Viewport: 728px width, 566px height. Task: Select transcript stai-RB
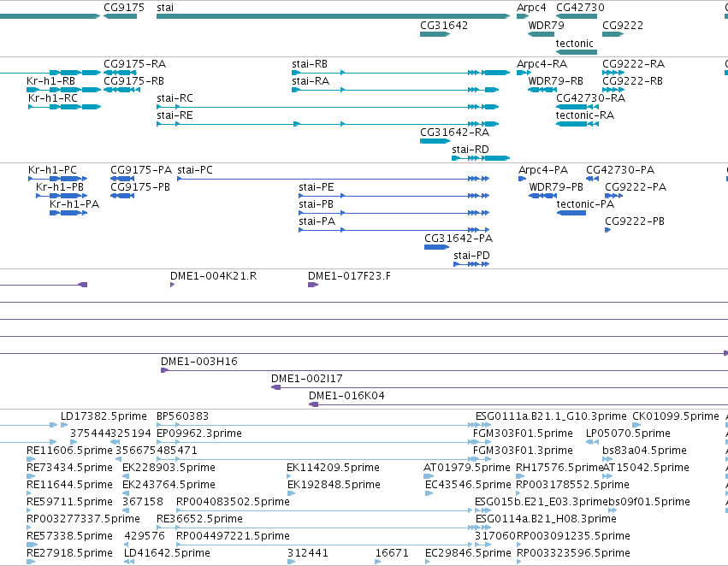pos(400,73)
